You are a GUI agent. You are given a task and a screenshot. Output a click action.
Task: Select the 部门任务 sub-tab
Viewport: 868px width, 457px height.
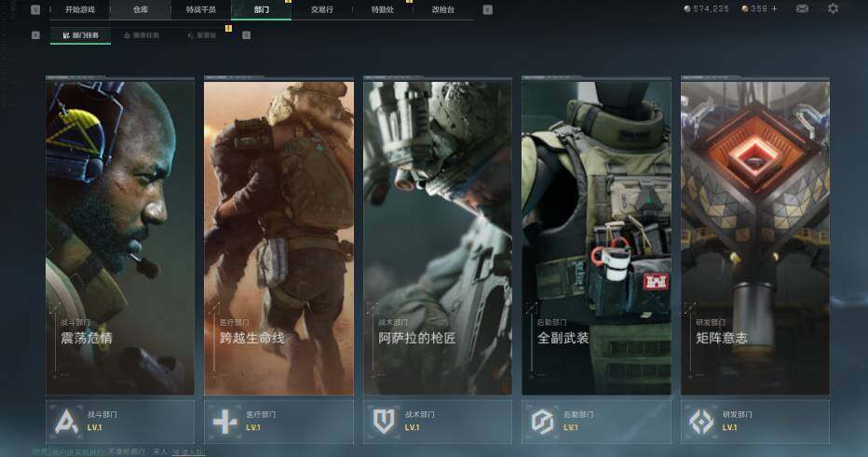click(80, 35)
